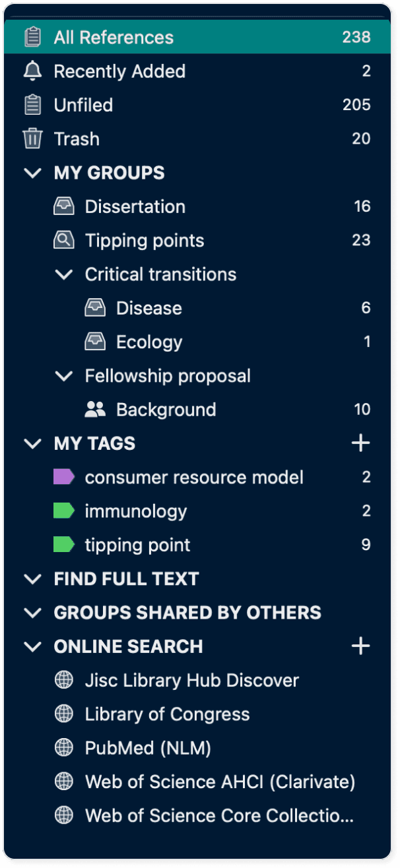Screen dimensions: 400x868
Task: Collapse the Critical transitions group set
Action: [x=63, y=274]
